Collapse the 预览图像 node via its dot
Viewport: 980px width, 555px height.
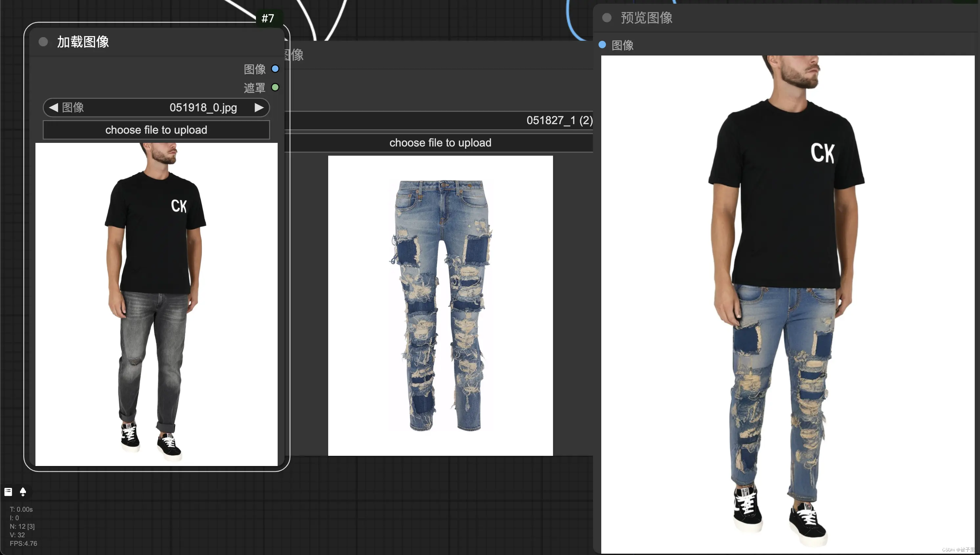click(607, 17)
